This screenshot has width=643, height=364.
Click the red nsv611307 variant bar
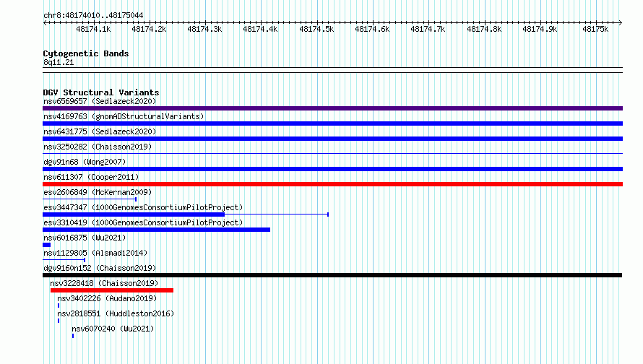(x=332, y=184)
